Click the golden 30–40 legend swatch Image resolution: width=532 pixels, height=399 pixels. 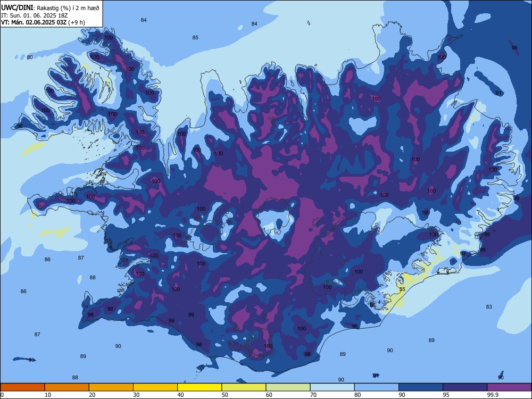(155, 387)
